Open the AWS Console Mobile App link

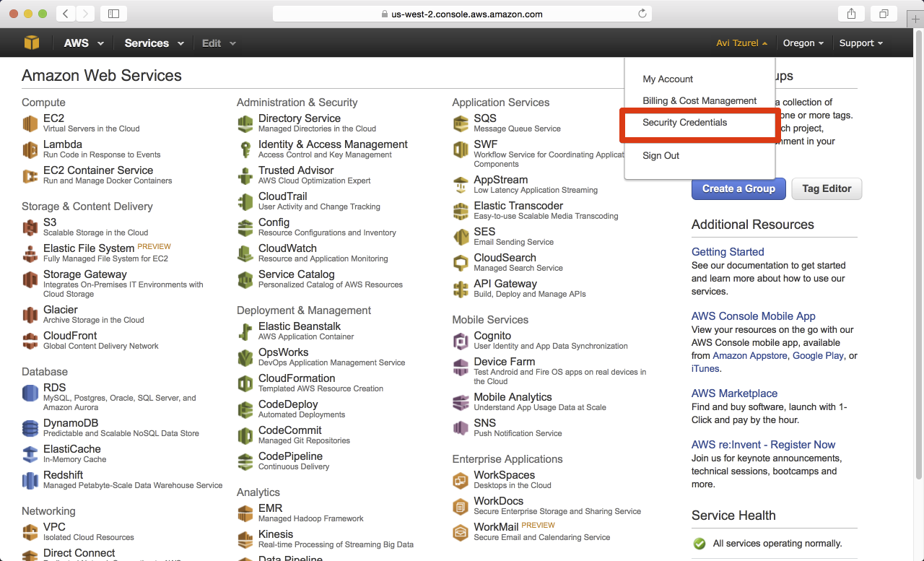(x=754, y=316)
